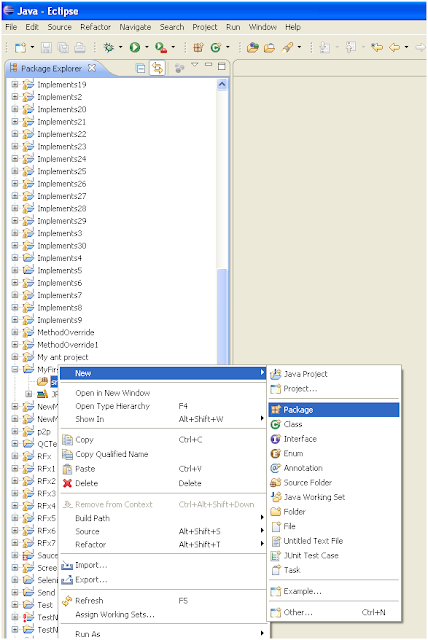The image size is (428, 640).
Task: Select the MethodOverride1 project row
Action: (x=68, y=345)
